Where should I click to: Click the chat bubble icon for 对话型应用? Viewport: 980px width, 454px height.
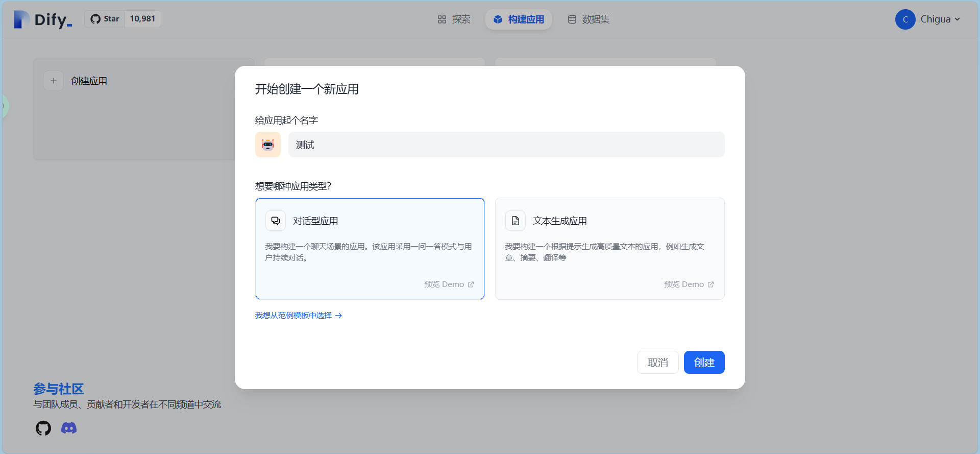pyautogui.click(x=276, y=221)
